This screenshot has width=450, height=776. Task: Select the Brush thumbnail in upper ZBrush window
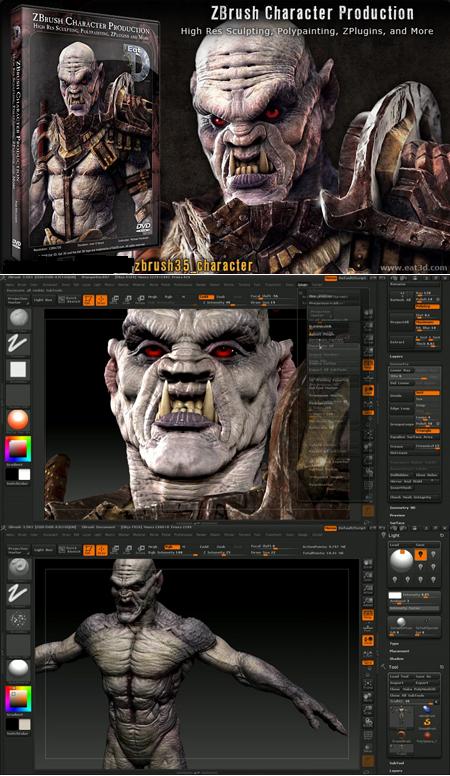[x=18, y=319]
